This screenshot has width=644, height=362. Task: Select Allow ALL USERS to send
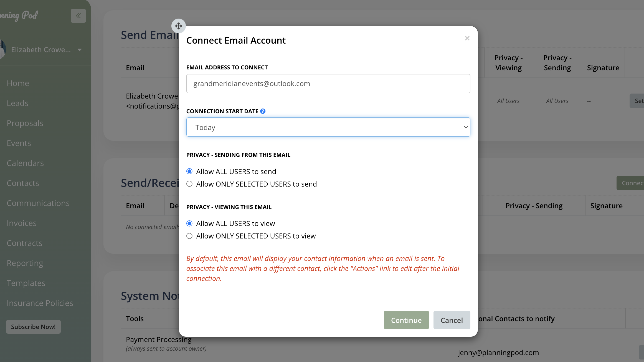[189, 171]
